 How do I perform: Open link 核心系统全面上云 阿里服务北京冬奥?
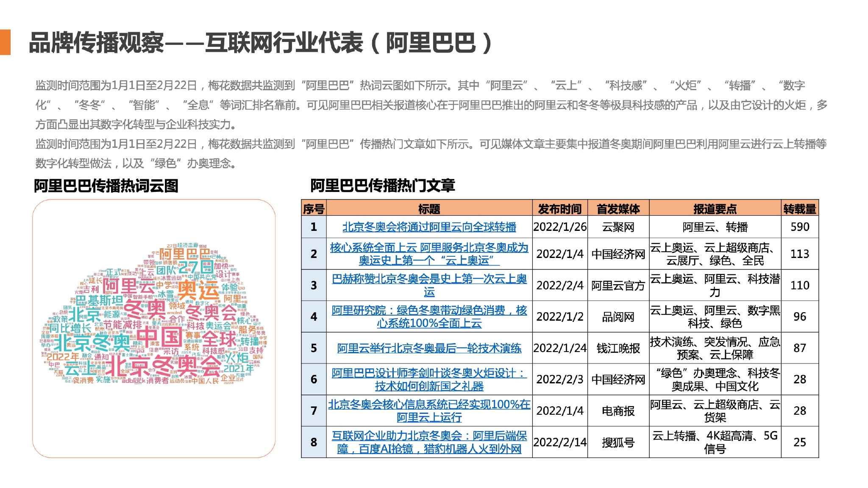pos(429,254)
